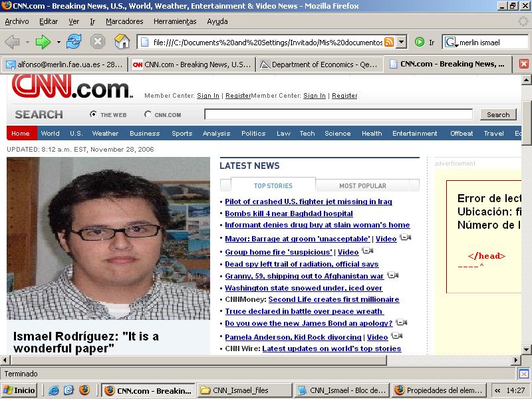Screen dimensions: 532x399
Task: Open the Entertainment section link
Action: 414,134
